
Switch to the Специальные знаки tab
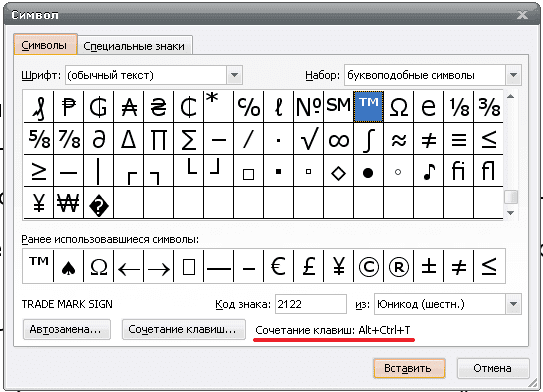click(135, 46)
